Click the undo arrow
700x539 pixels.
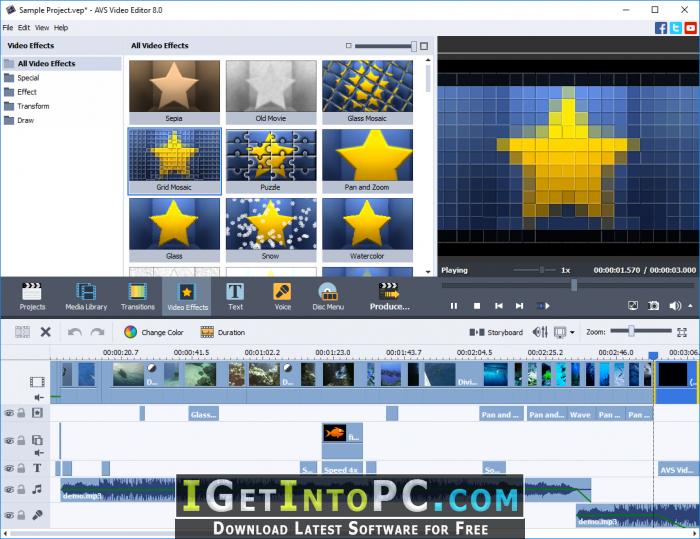[75, 332]
